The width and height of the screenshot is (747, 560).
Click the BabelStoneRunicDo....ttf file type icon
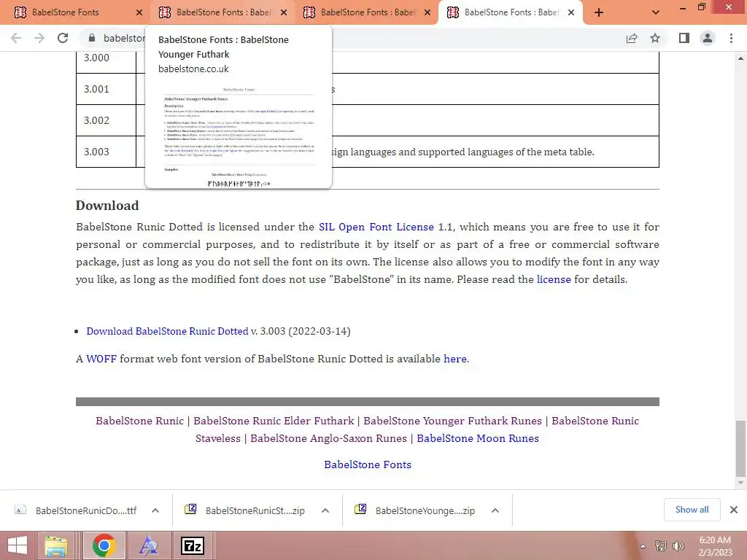(x=20, y=510)
